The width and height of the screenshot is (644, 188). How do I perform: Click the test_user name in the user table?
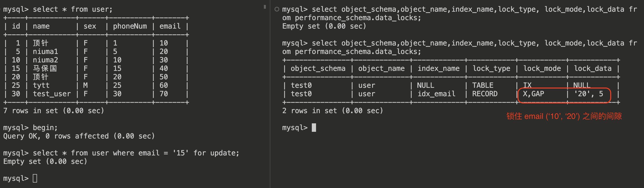[x=52, y=94]
